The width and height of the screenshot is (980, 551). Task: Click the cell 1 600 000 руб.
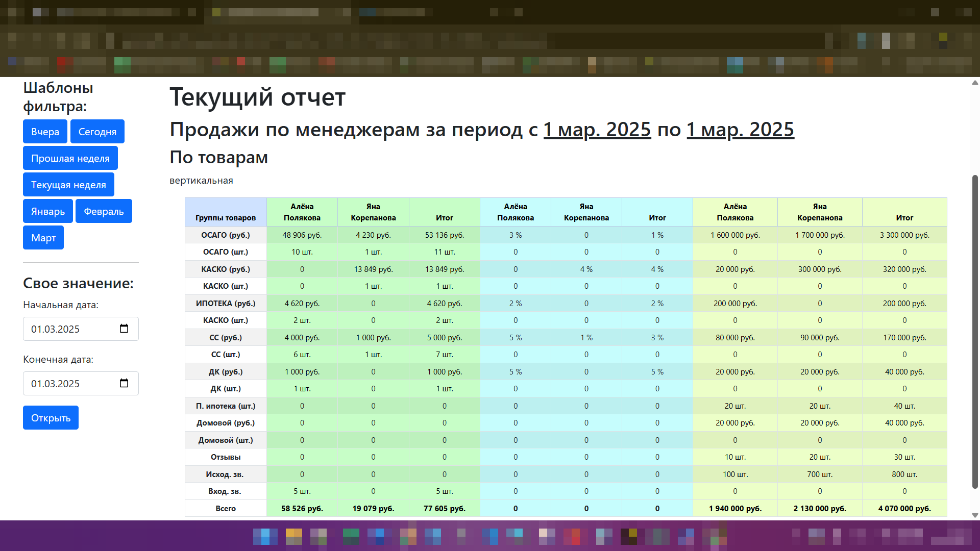(735, 235)
